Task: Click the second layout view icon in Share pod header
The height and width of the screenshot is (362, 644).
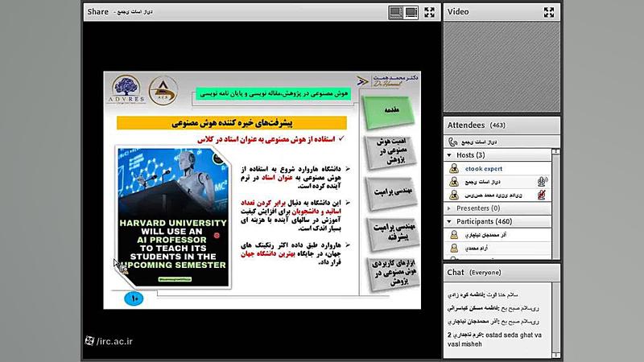Action: pos(411,12)
